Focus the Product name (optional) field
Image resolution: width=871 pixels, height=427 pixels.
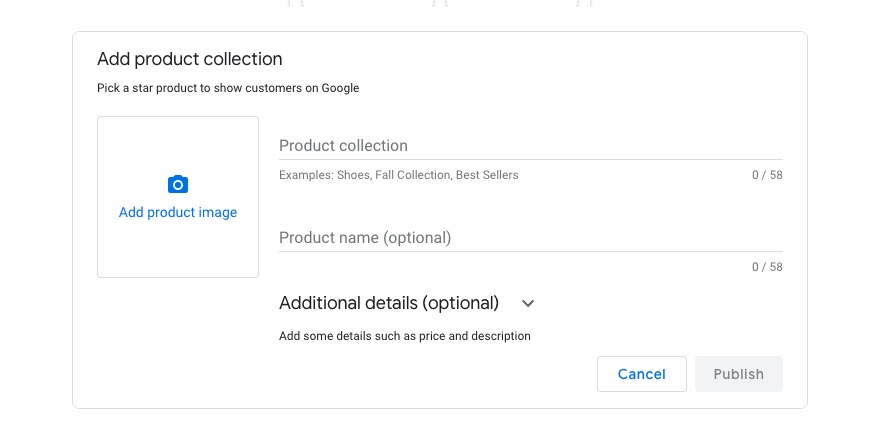pos(530,238)
